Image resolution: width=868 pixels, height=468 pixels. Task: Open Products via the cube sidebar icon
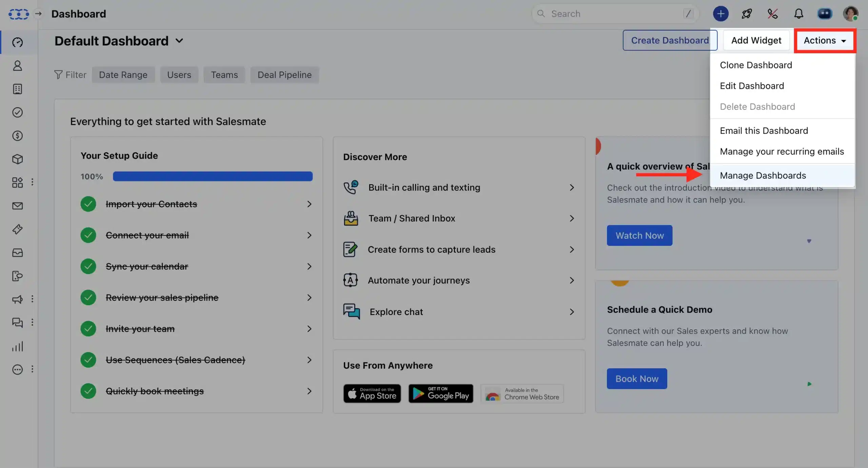(17, 159)
